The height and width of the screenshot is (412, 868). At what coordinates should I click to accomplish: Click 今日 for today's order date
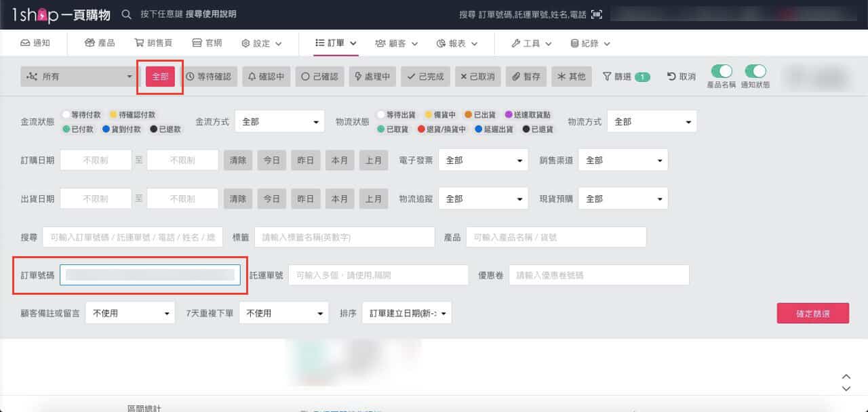[x=271, y=160]
